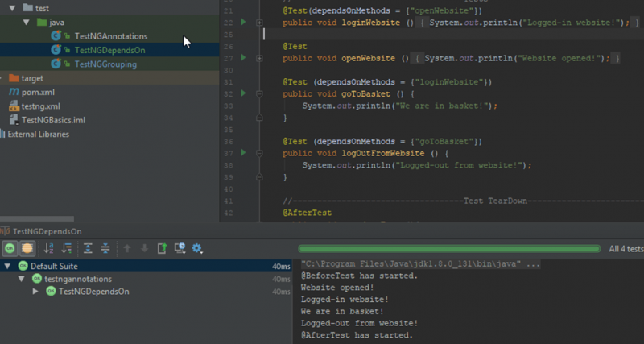Run logOutFromWebsite test via gutter arrow
Viewport: 644px width, 344px height.
coord(244,152)
